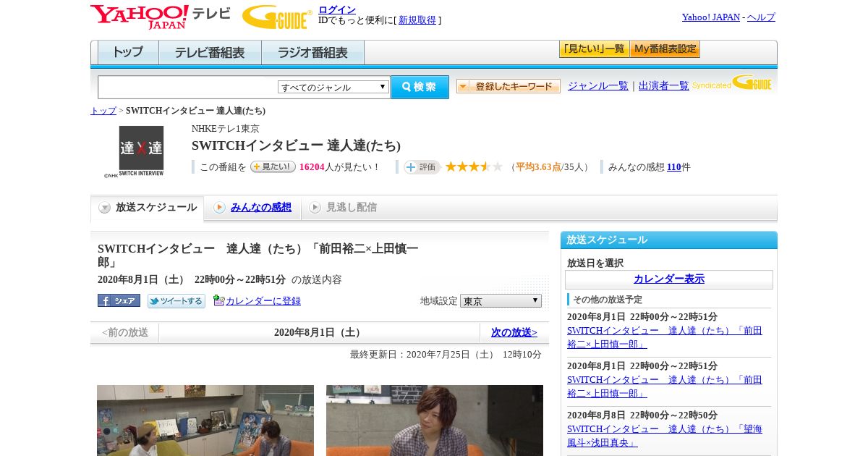
Task: Open the 「見たい!」一覧 button
Action: tap(595, 49)
